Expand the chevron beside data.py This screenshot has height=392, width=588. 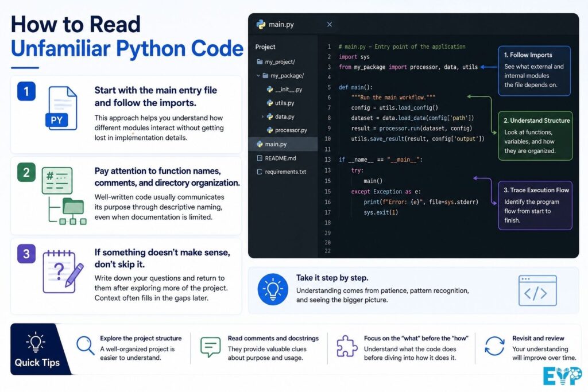(x=262, y=117)
